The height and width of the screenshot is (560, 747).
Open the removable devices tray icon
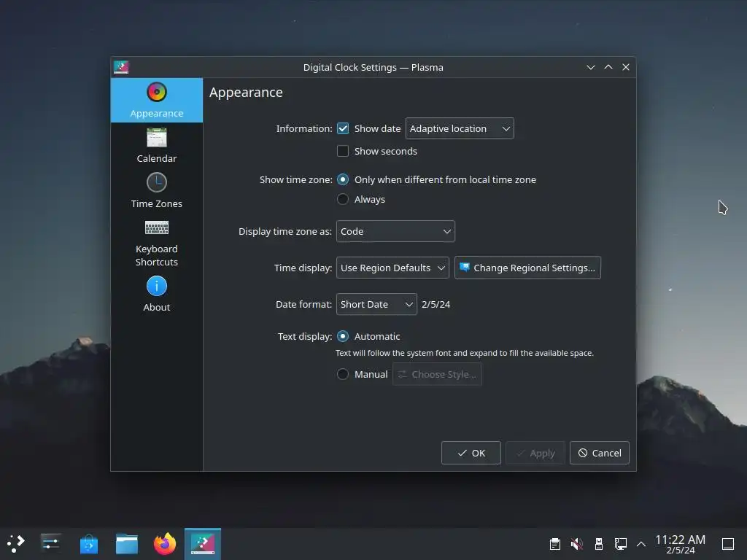pos(599,544)
